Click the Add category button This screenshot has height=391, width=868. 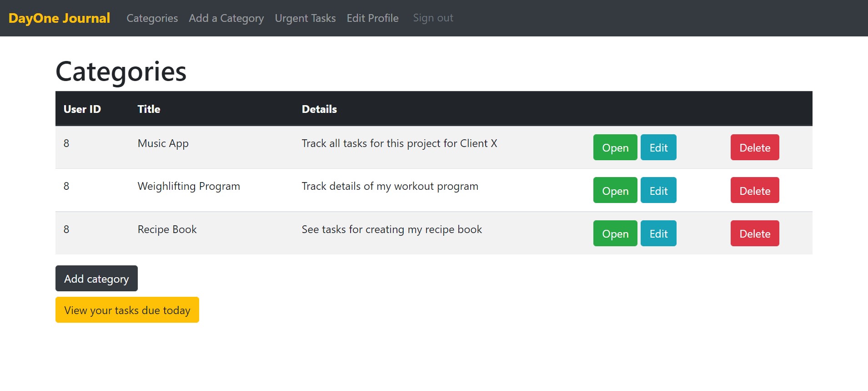pyautogui.click(x=96, y=279)
